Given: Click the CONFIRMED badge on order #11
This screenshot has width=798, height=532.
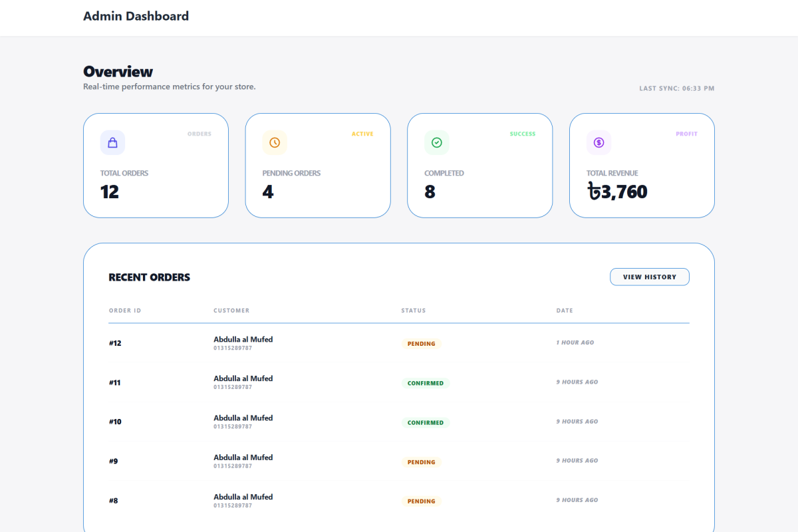Looking at the screenshot, I should (426, 382).
